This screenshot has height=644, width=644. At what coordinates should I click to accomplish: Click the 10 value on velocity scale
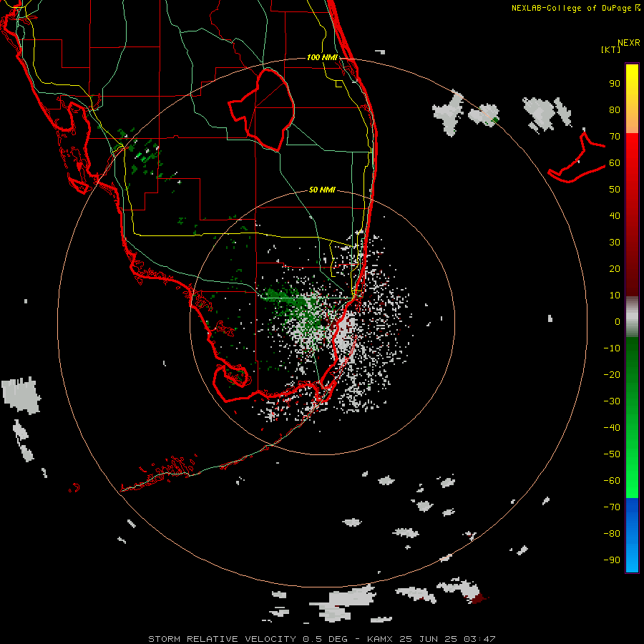click(615, 296)
